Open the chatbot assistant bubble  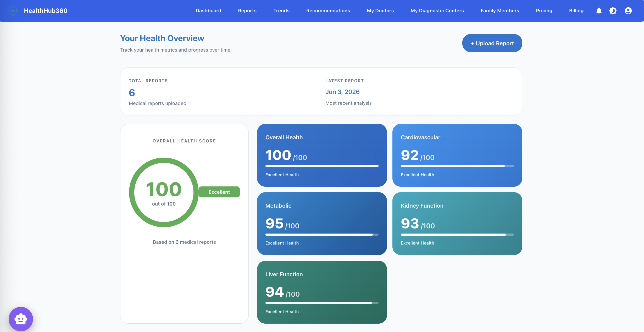click(x=21, y=319)
